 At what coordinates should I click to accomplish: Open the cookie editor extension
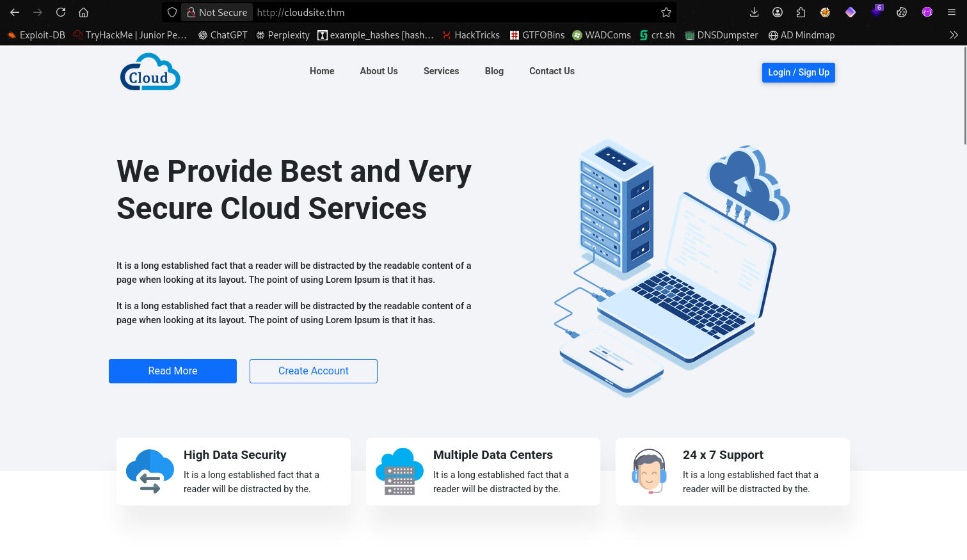pyautogui.click(x=902, y=12)
